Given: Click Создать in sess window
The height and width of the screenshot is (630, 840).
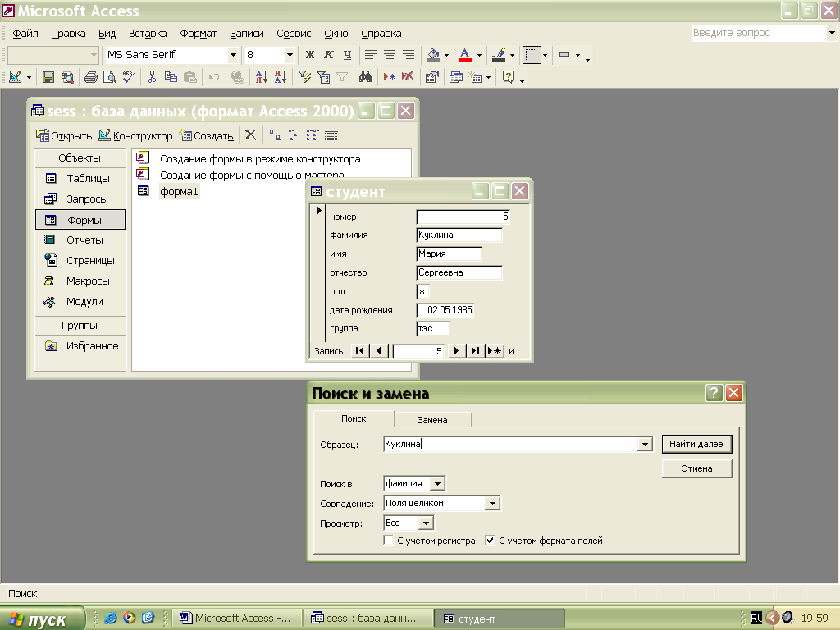Looking at the screenshot, I should coord(206,135).
